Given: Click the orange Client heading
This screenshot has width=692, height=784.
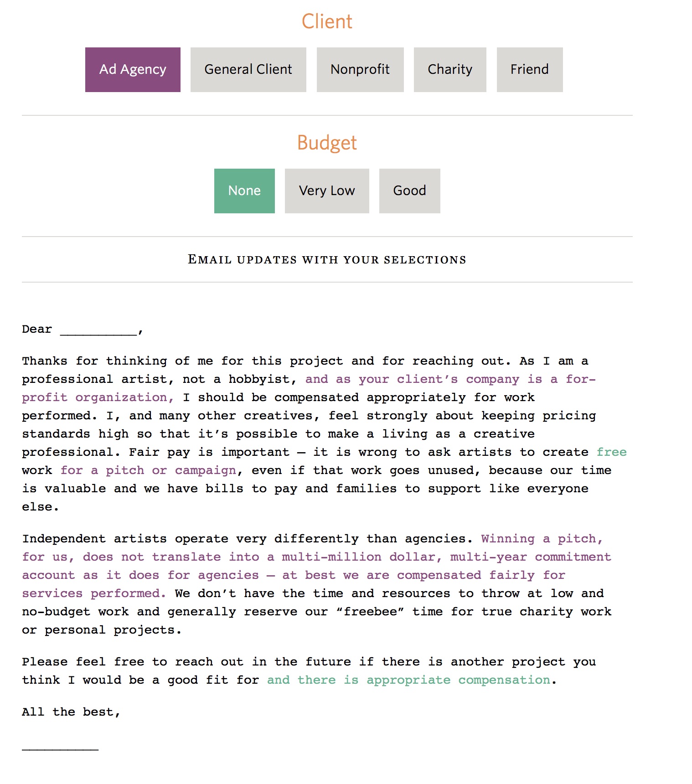Looking at the screenshot, I should point(327,22).
